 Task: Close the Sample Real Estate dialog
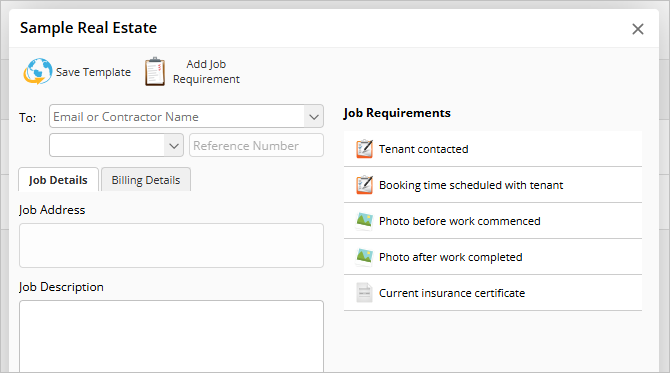[x=638, y=29]
